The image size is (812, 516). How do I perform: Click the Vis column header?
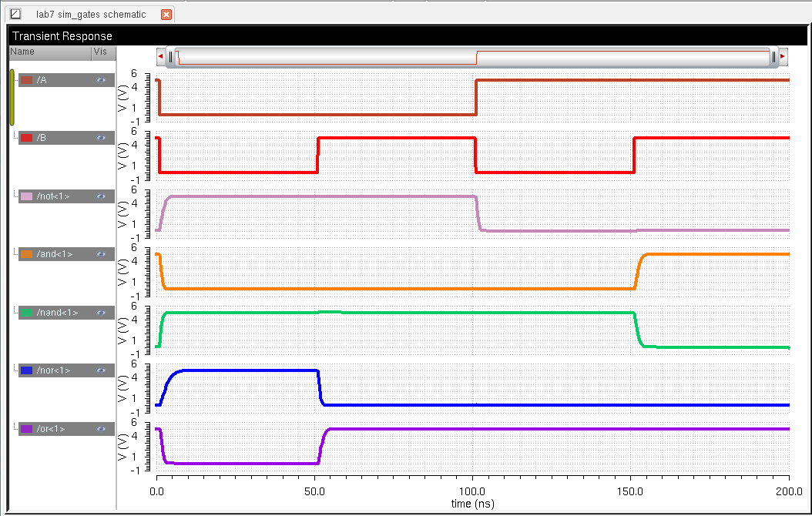[x=99, y=52]
